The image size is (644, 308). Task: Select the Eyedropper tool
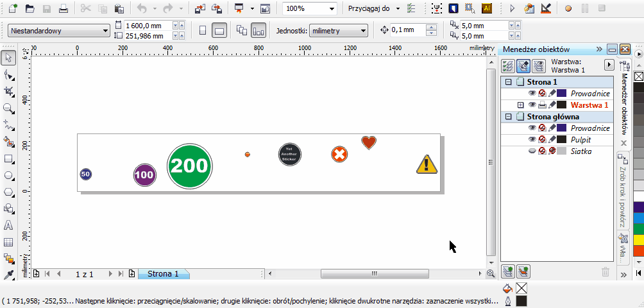8,275
